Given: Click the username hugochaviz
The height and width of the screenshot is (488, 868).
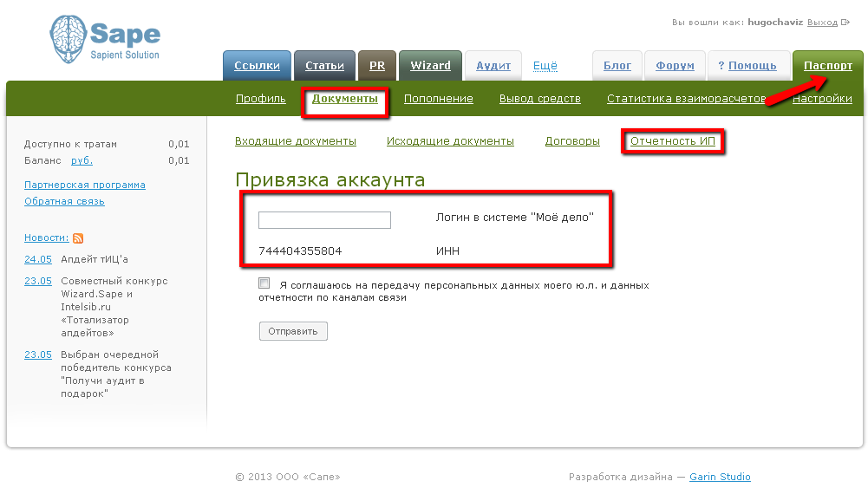Looking at the screenshot, I should coord(775,23).
